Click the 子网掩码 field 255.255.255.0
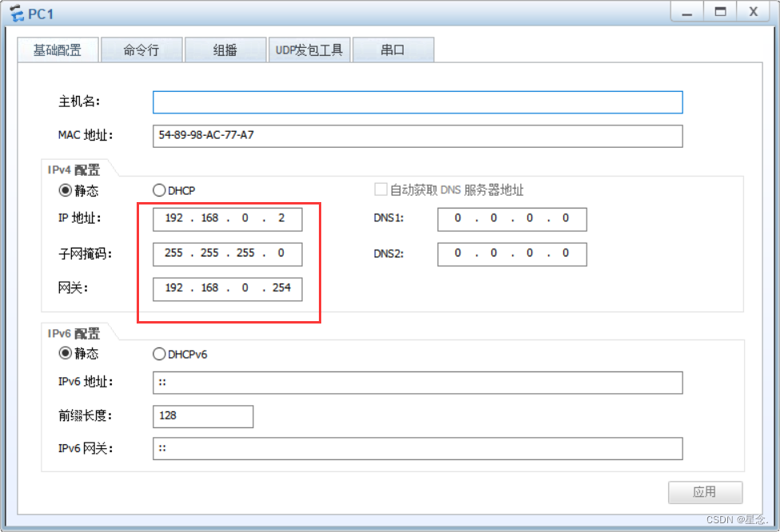780x532 pixels. 227,254
